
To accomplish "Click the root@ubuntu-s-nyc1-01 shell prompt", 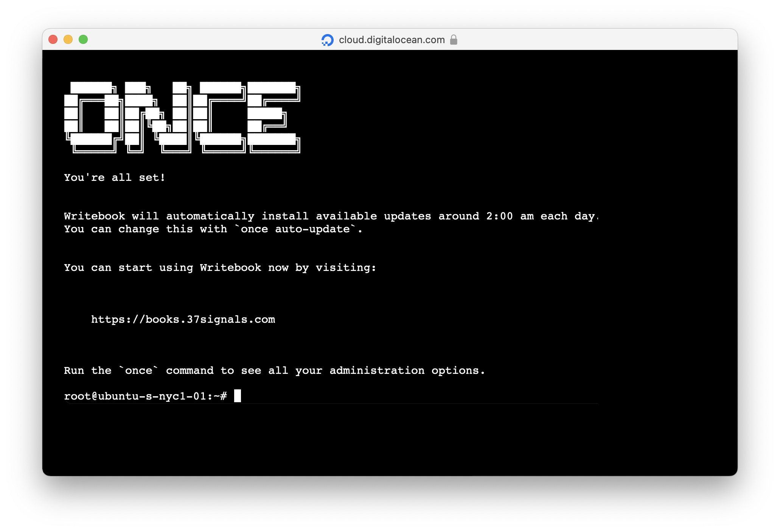I will 145,396.
